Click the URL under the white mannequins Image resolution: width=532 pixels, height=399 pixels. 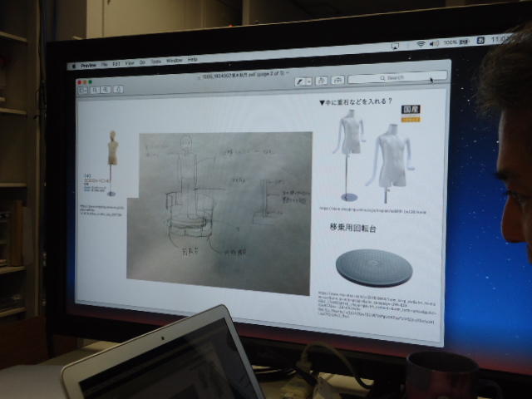[372, 210]
